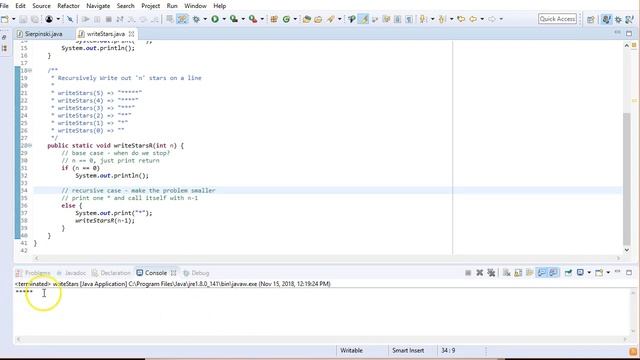Click the Remove Launch console icon
Screen dimensions: 640x360
click(480, 273)
